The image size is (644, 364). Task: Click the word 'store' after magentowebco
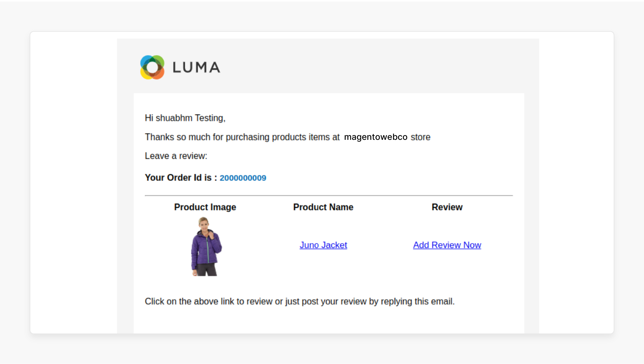coord(420,137)
